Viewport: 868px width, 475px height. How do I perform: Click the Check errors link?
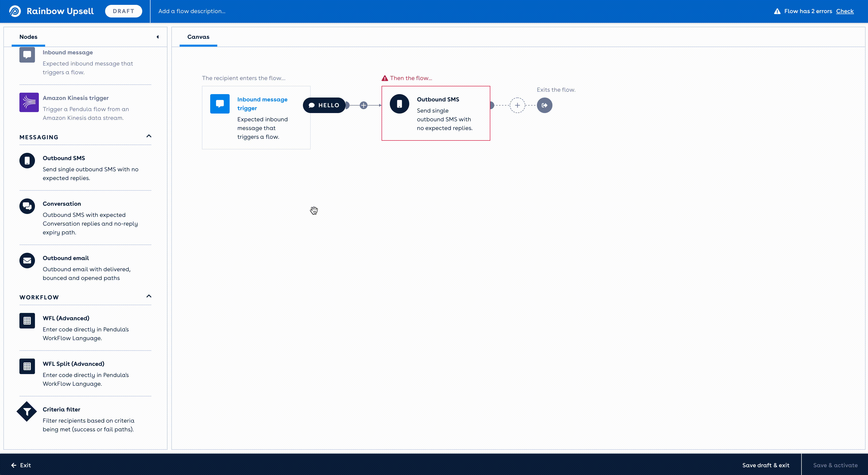[x=844, y=11]
